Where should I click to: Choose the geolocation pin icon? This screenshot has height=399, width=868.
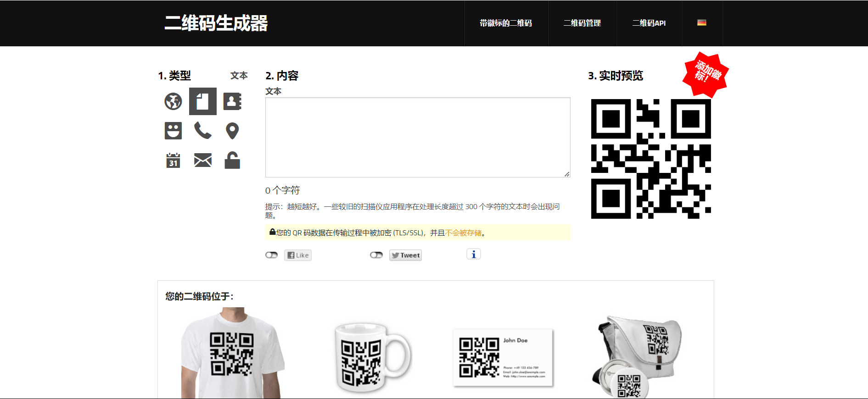coord(232,131)
